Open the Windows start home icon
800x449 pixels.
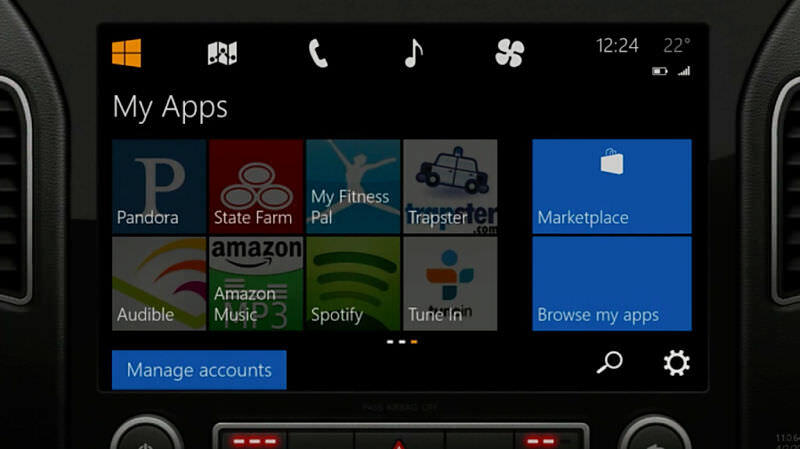(127, 53)
